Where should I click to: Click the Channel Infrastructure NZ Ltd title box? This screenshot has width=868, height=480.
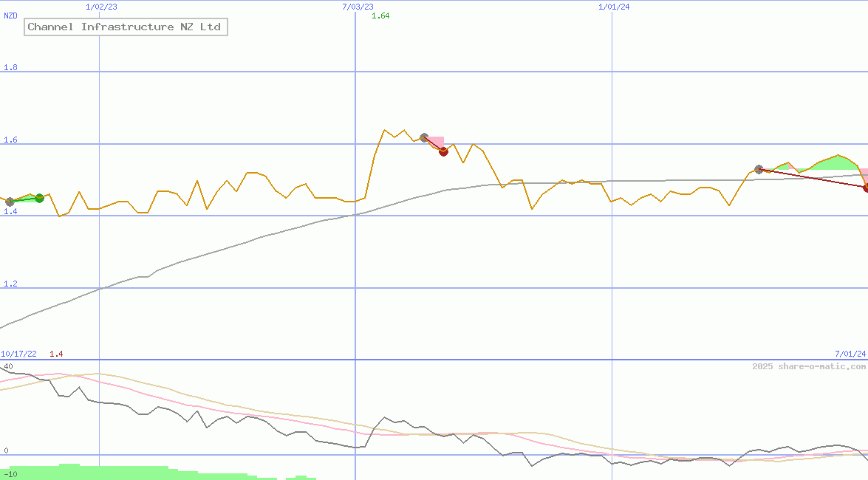(125, 27)
